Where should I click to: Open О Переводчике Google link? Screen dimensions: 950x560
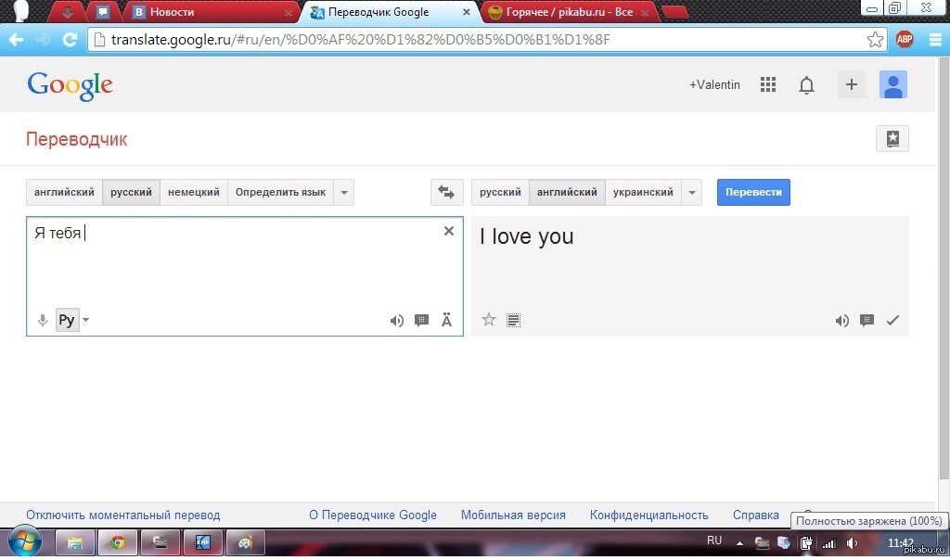(373, 515)
